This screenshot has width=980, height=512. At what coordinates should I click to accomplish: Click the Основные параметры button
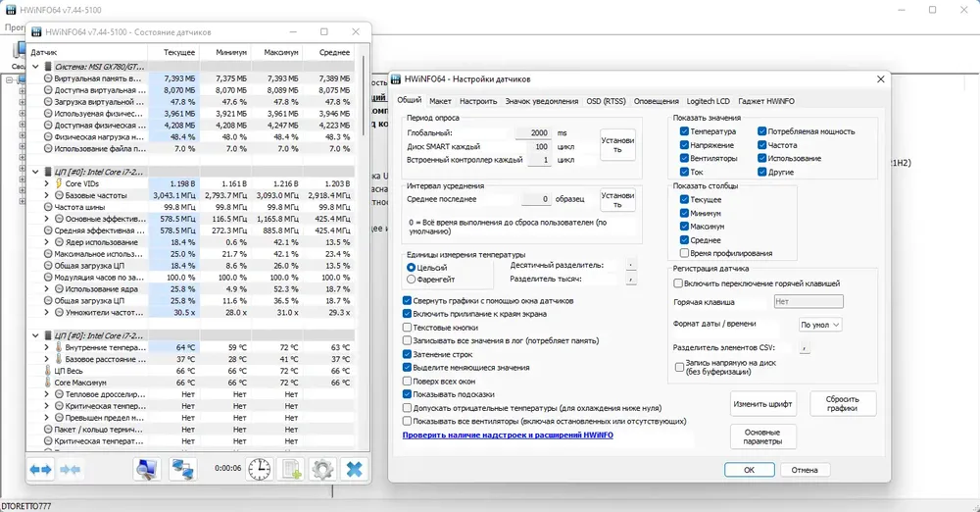(762, 436)
